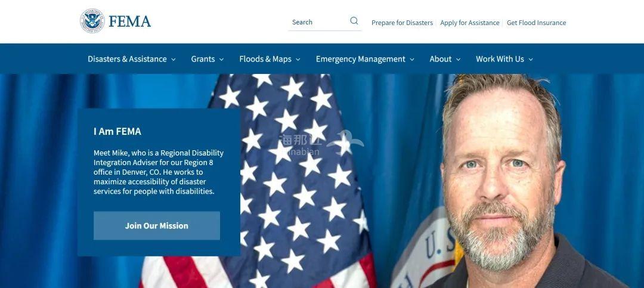Open the Emergency Management menu
This screenshot has height=288, width=644.
pos(361,59)
